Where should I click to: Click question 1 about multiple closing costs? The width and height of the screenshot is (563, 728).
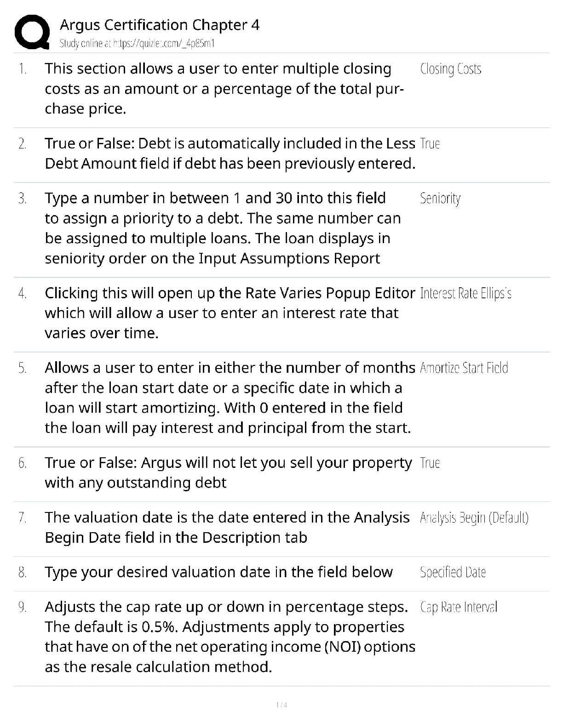224,89
